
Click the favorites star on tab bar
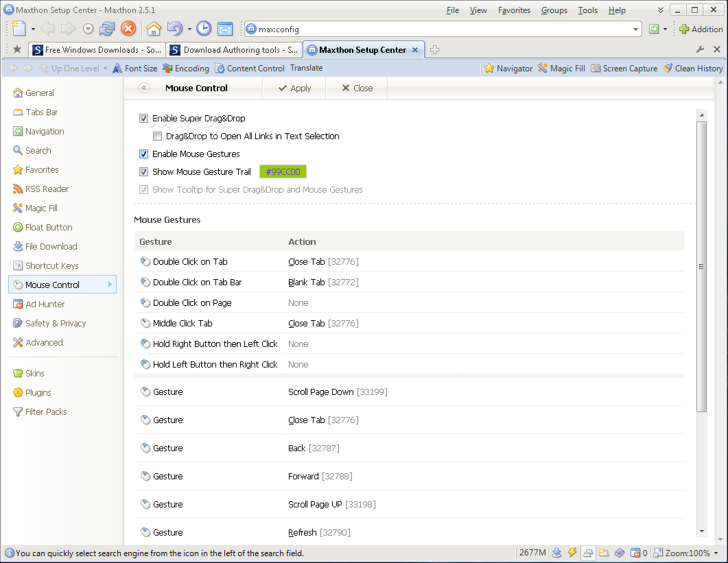point(17,49)
